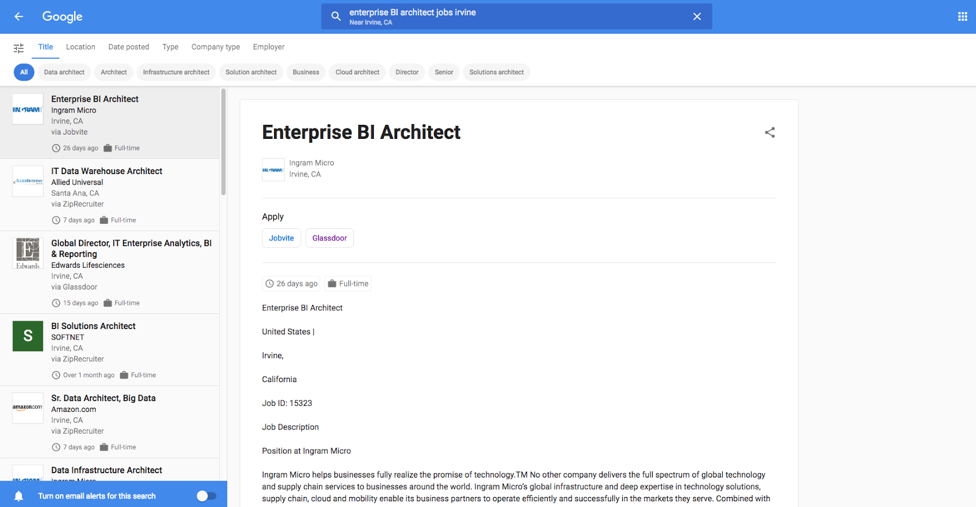976x507 pixels.
Task: Switch to the Type filter tab
Action: (x=170, y=47)
